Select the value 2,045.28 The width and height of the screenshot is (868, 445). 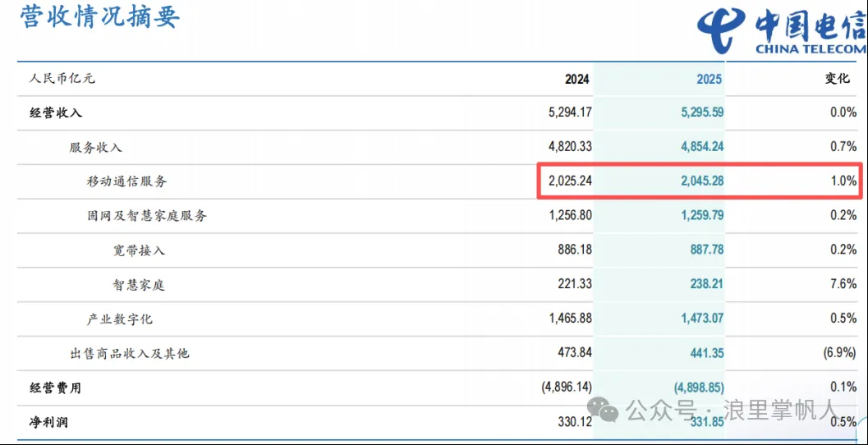701,181
